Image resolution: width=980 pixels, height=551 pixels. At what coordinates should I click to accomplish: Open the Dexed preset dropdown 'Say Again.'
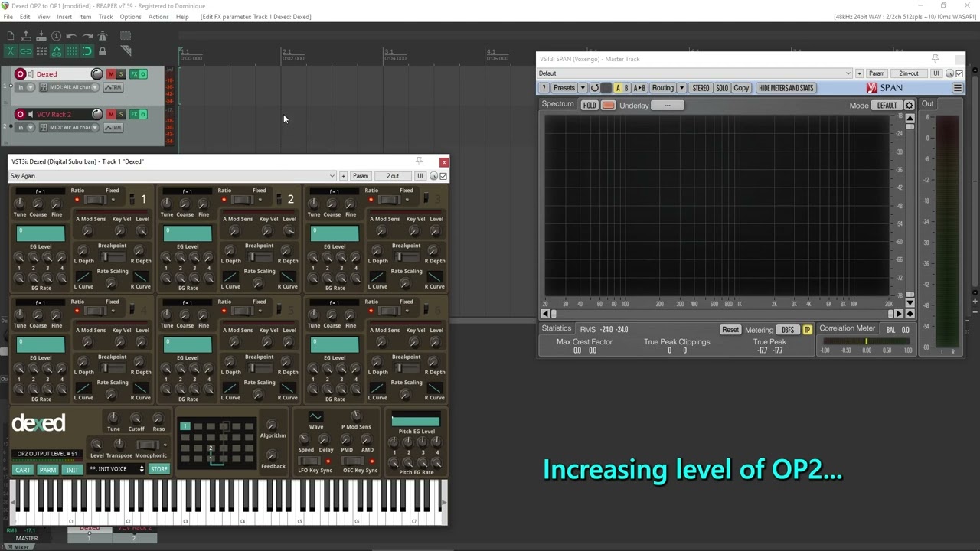pyautogui.click(x=172, y=176)
